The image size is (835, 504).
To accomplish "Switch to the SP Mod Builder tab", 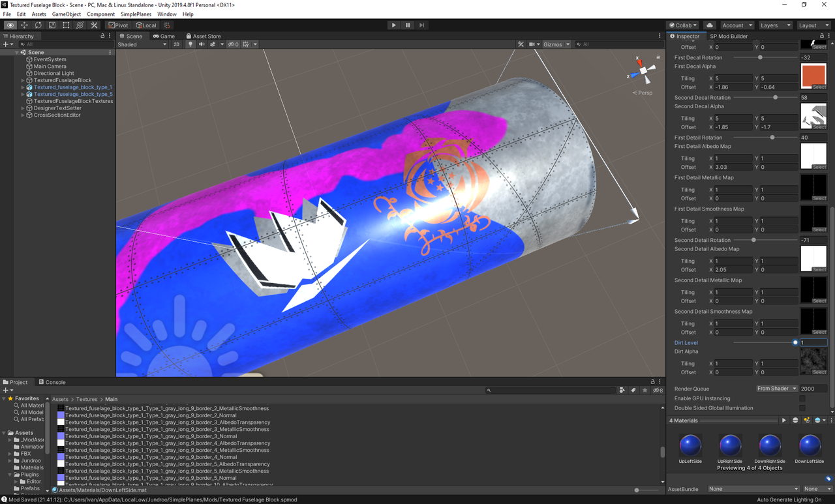I will 729,36.
